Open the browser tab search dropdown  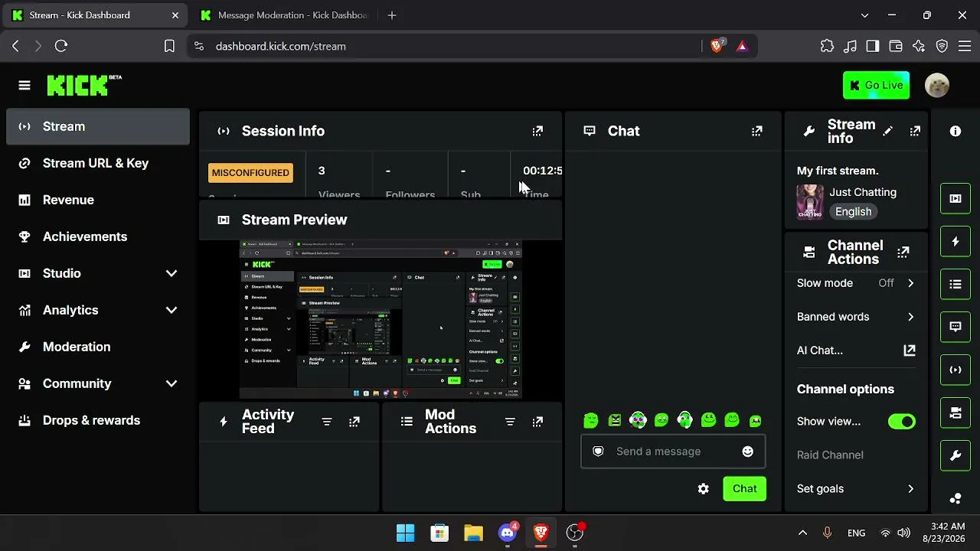pyautogui.click(x=865, y=15)
